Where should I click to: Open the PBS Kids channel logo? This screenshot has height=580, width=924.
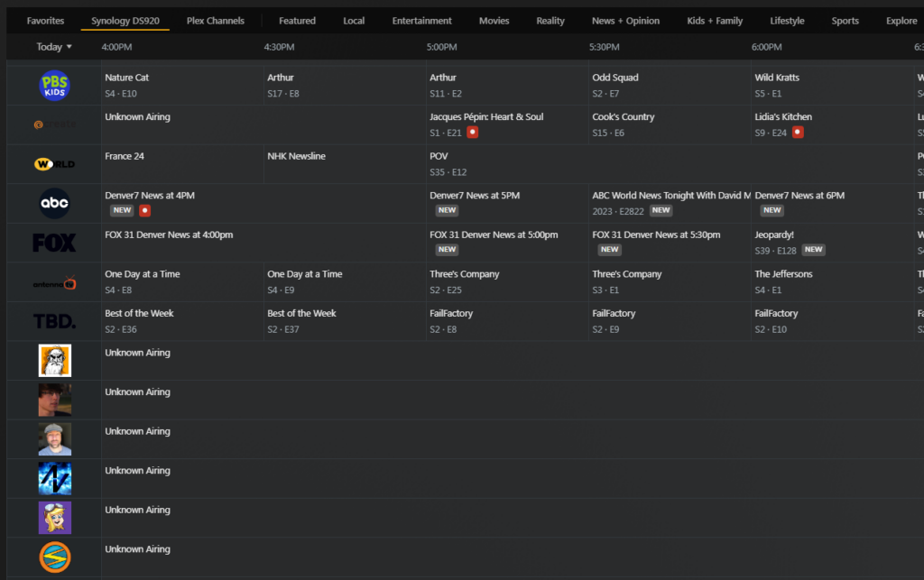tap(54, 86)
